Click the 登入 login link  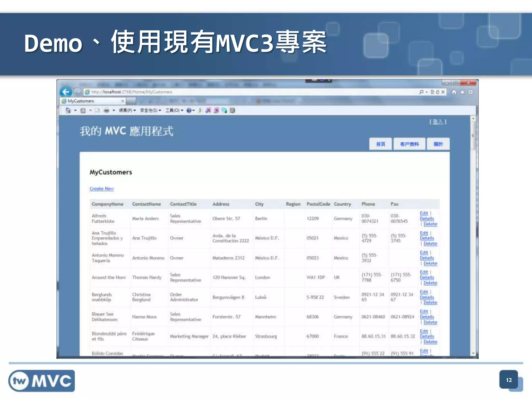tap(438, 122)
